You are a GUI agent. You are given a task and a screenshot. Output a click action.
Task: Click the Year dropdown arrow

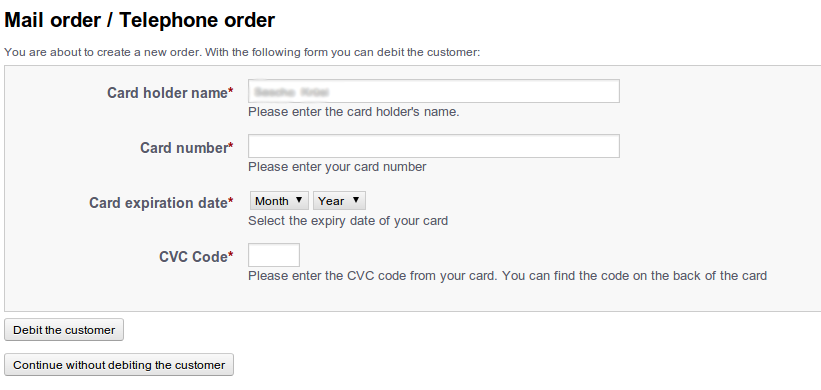coord(356,200)
